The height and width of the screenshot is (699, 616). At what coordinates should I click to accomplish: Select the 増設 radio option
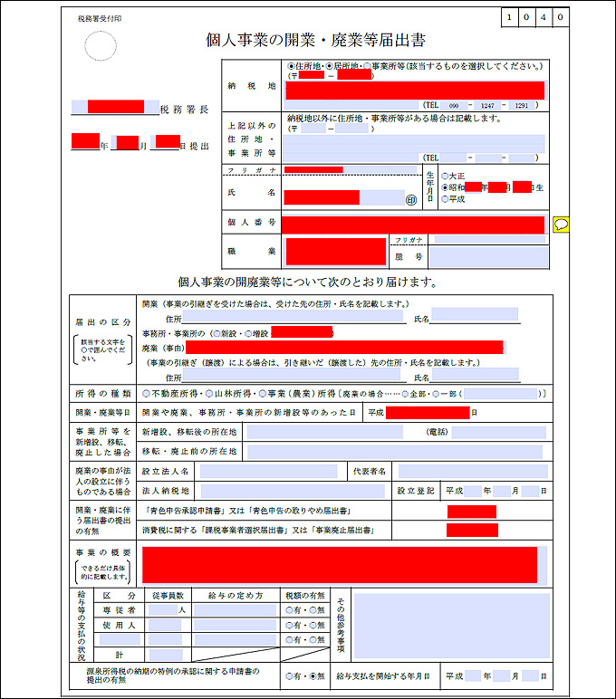248,333
